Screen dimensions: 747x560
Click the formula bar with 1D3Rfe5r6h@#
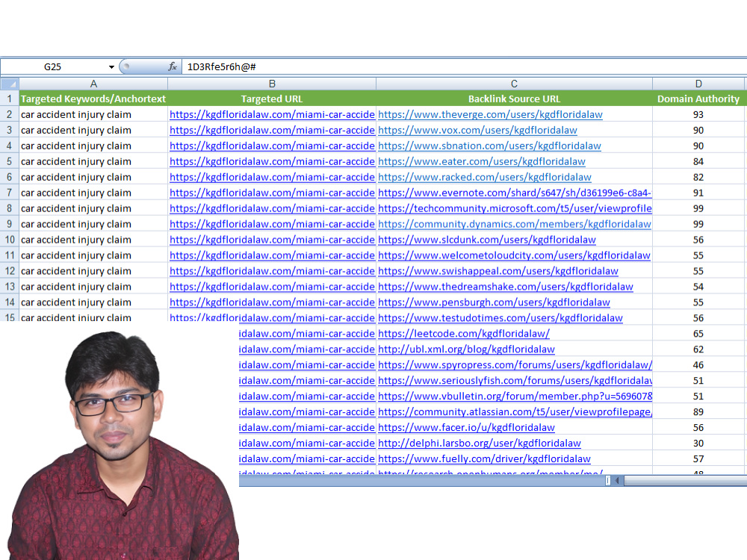click(x=464, y=67)
